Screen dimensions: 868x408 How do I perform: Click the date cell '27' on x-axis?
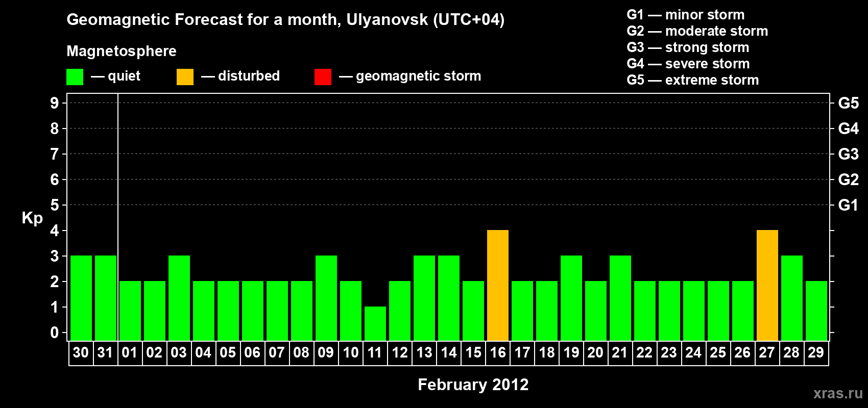tap(767, 353)
